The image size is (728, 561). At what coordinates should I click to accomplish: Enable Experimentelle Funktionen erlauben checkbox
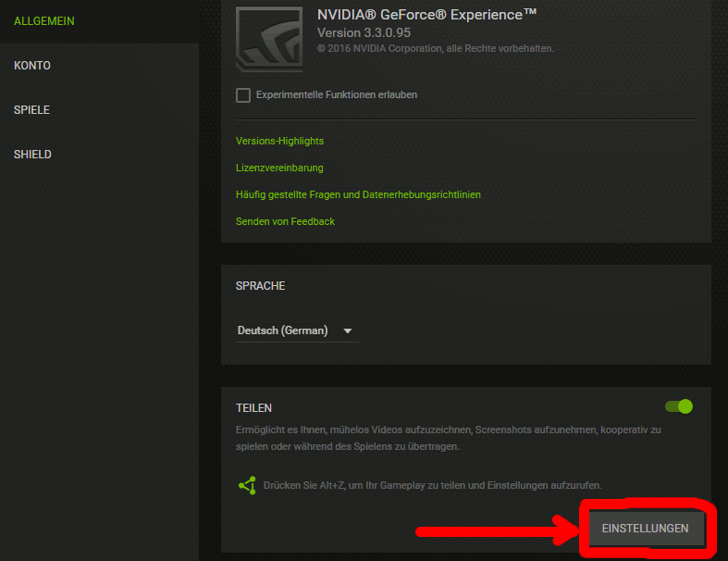coord(243,95)
